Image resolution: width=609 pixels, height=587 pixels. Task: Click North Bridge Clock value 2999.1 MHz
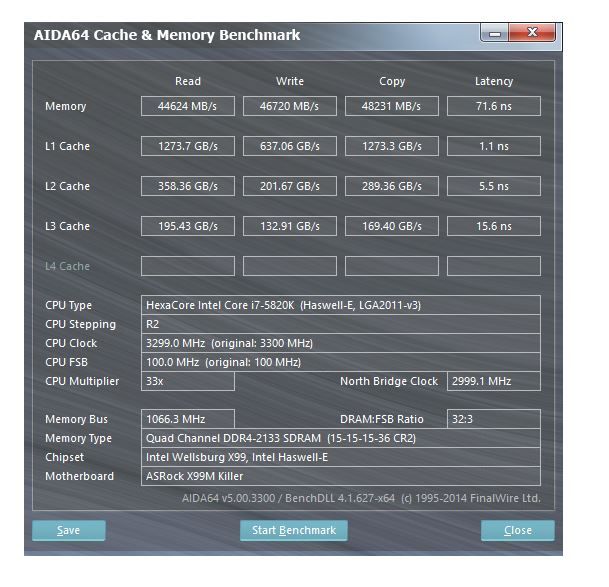coord(494,381)
